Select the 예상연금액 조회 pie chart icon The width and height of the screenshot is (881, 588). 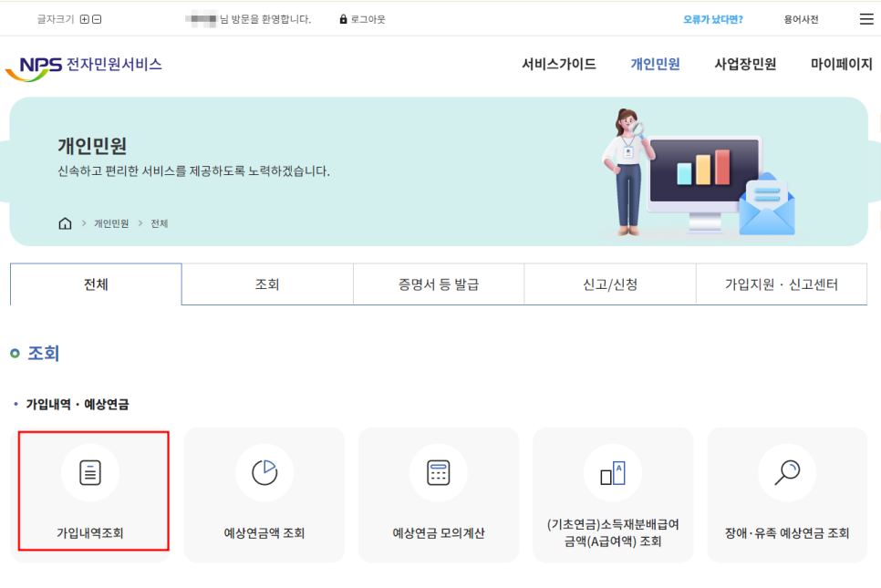coord(264,472)
